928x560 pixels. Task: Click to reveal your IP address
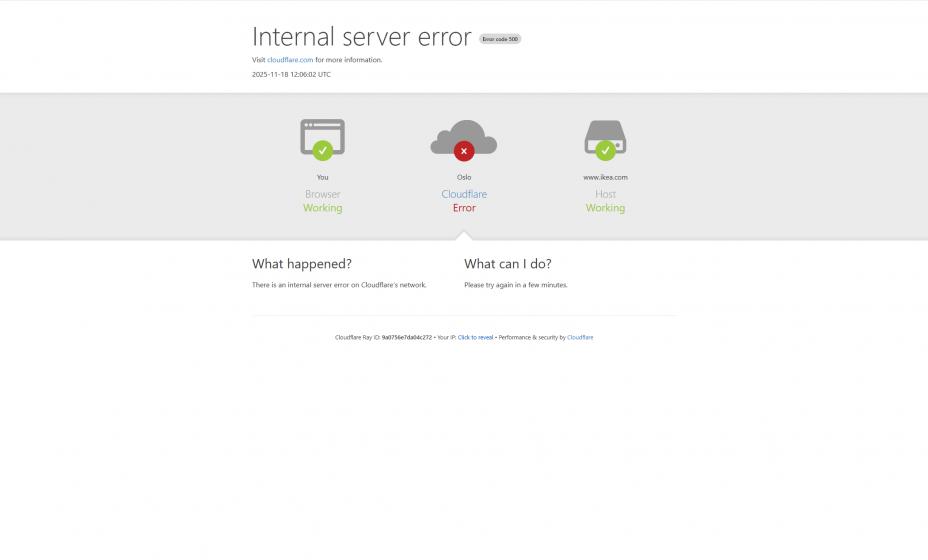(475, 337)
